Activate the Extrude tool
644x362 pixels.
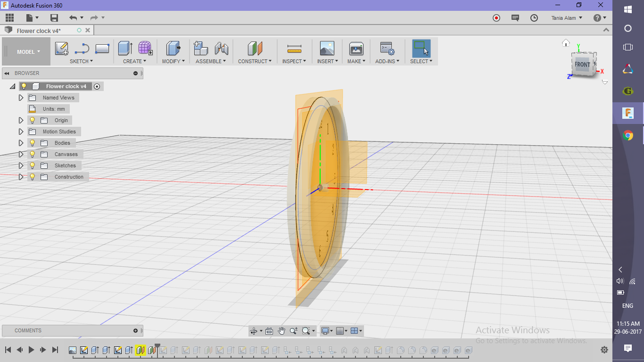tap(125, 49)
